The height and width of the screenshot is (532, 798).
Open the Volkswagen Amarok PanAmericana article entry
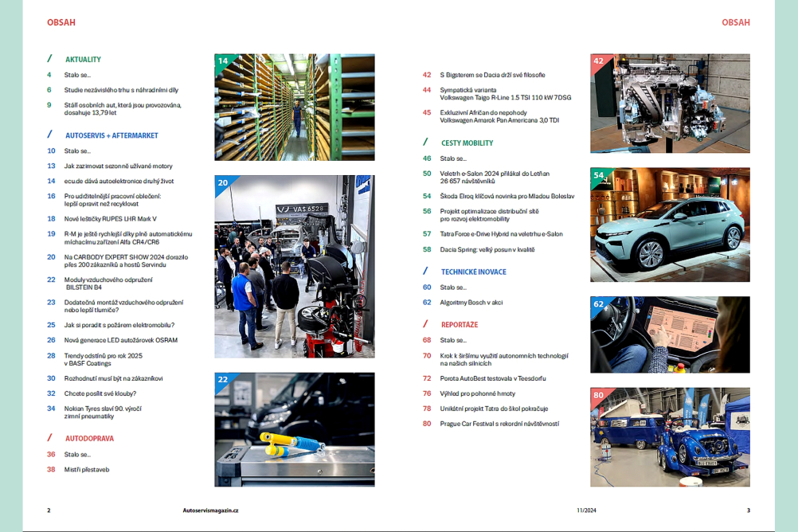pyautogui.click(x=500, y=116)
